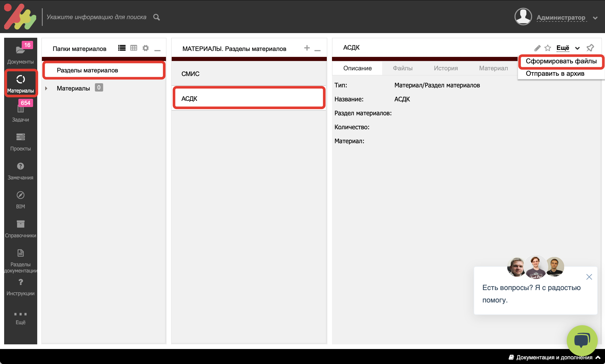Select the Материалы folder row

pyautogui.click(x=104, y=88)
